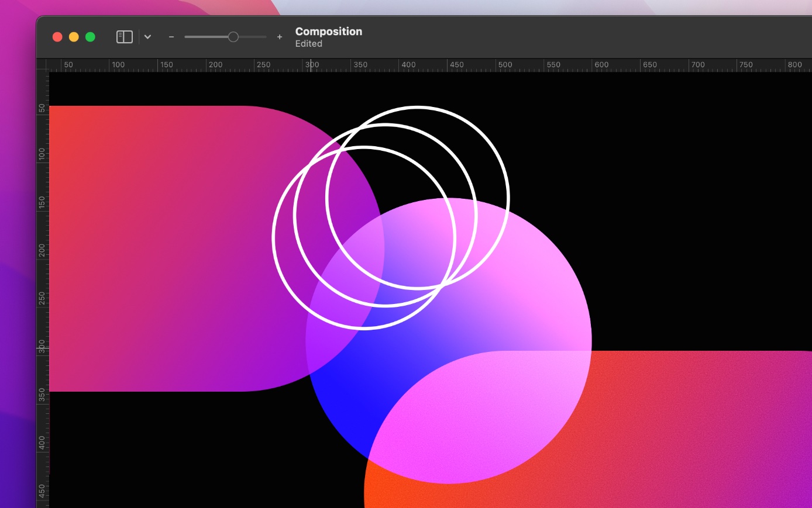Maximize window with green button
The height and width of the screenshot is (508, 812).
(x=90, y=37)
